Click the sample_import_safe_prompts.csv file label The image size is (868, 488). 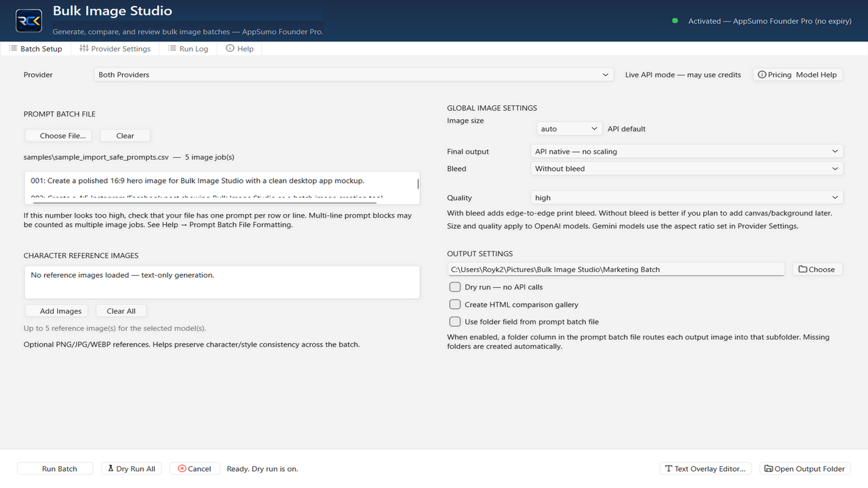tap(96, 157)
